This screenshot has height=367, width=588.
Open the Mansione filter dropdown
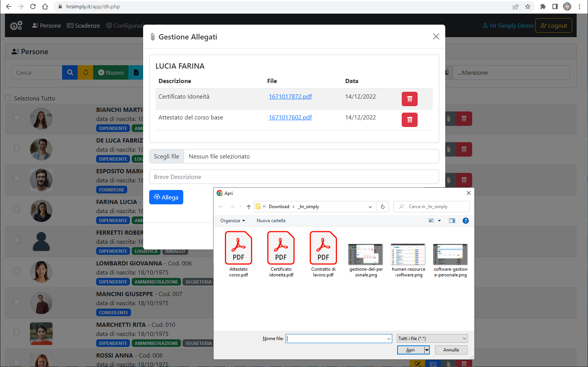point(511,72)
